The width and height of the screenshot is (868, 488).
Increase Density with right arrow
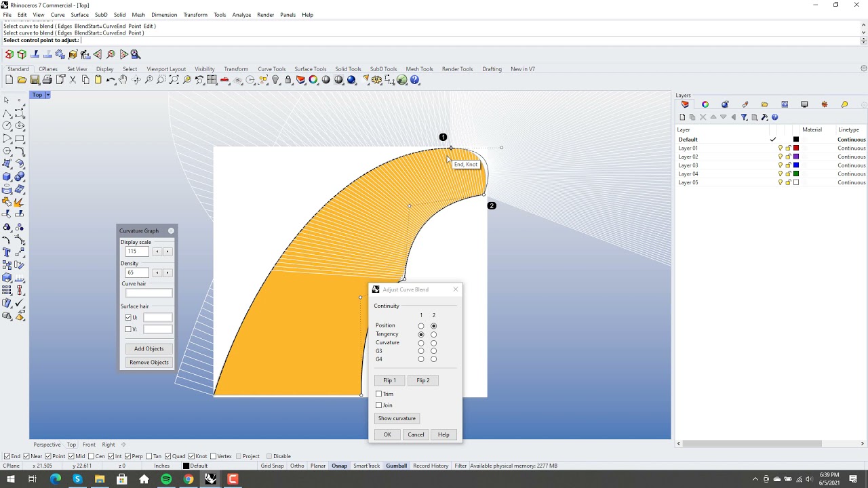(x=167, y=272)
